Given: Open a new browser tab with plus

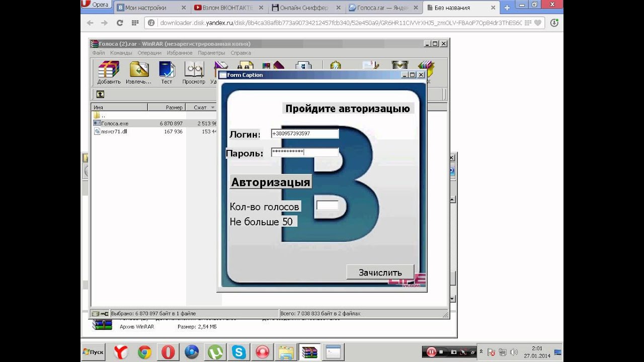Looking at the screenshot, I should pos(507,8).
